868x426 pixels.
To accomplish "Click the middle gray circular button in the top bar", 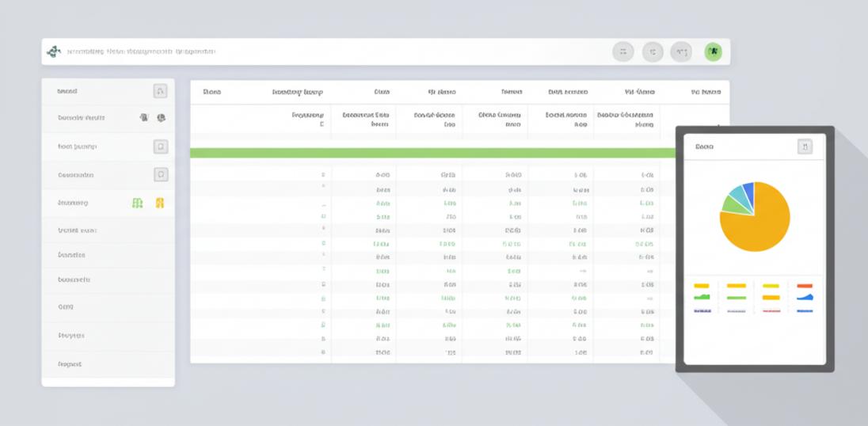I will [653, 52].
